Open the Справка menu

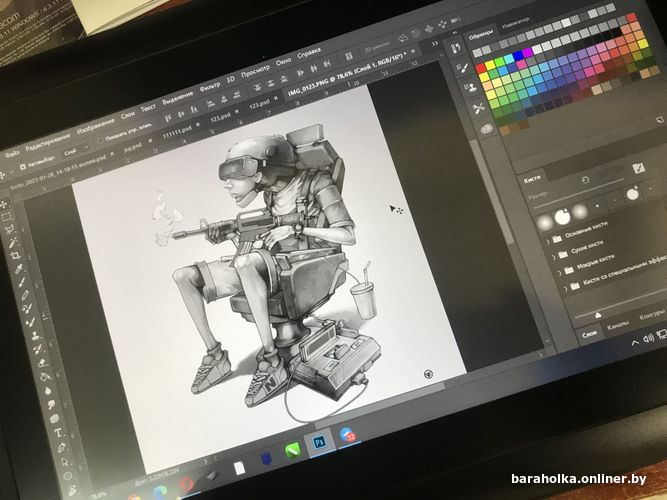pos(309,53)
